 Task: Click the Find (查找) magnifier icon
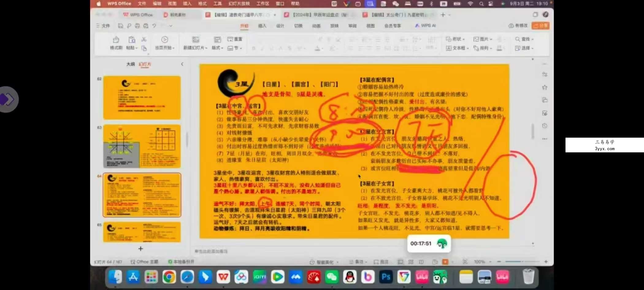tap(517, 39)
